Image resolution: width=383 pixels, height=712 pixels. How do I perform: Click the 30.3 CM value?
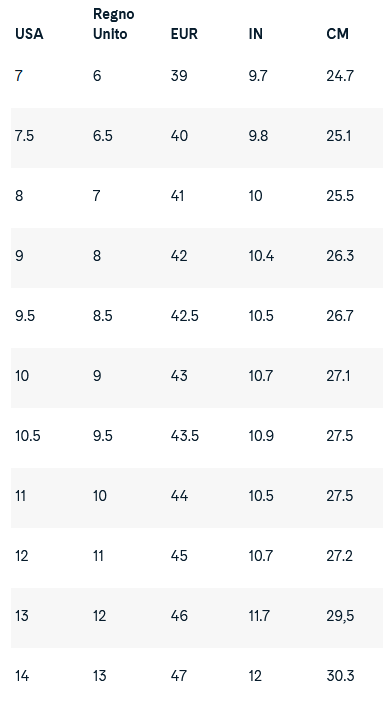tap(340, 675)
